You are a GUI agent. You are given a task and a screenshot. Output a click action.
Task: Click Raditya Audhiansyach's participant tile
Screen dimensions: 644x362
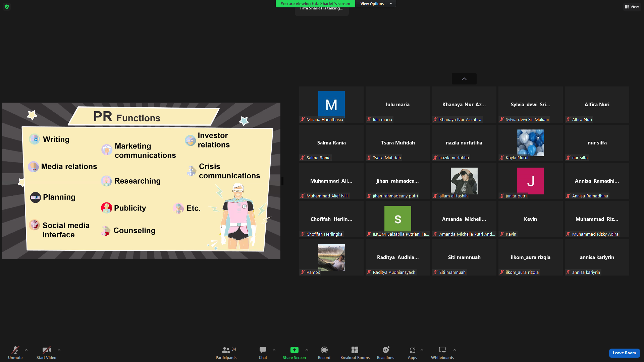398,257
